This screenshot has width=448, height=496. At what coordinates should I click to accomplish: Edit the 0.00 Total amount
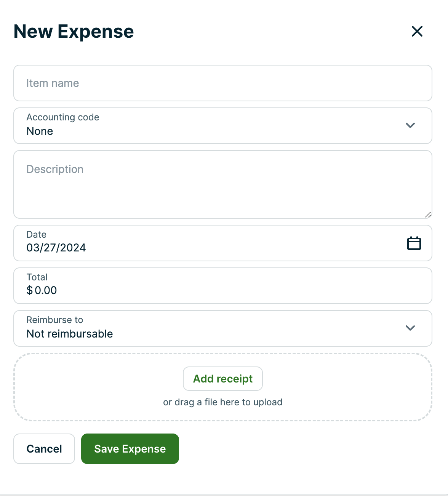pyautogui.click(x=46, y=291)
